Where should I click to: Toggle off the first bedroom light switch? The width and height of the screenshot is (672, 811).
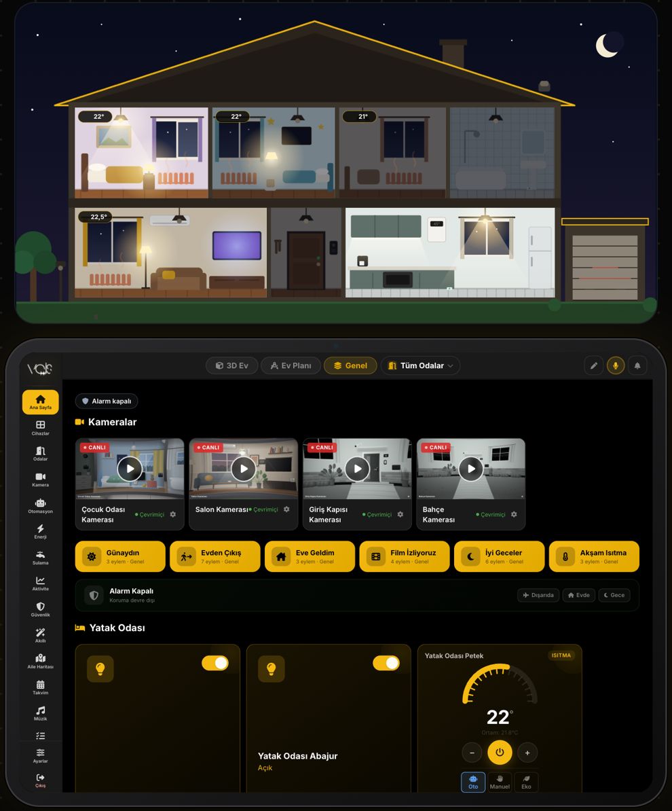[215, 663]
